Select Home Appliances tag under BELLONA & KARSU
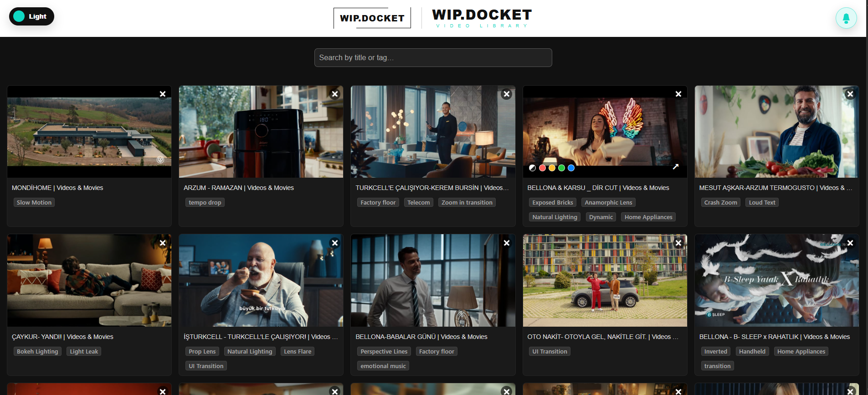 point(648,217)
